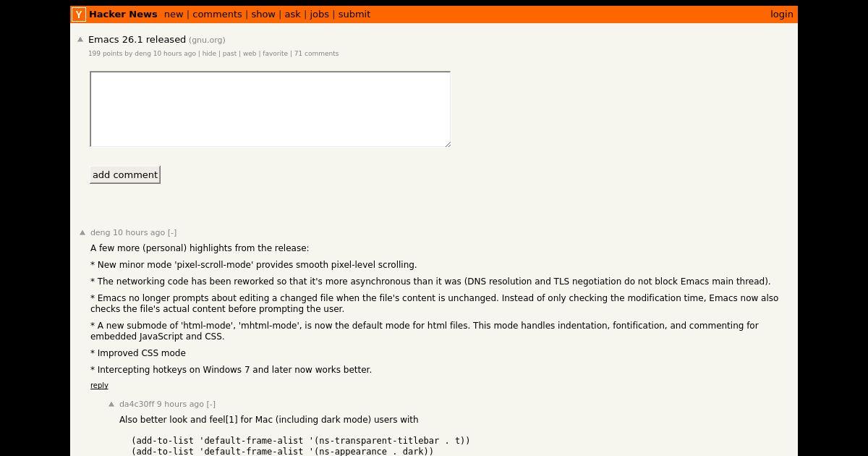Open the 'Emacs 26.1 released' title link

[137, 40]
